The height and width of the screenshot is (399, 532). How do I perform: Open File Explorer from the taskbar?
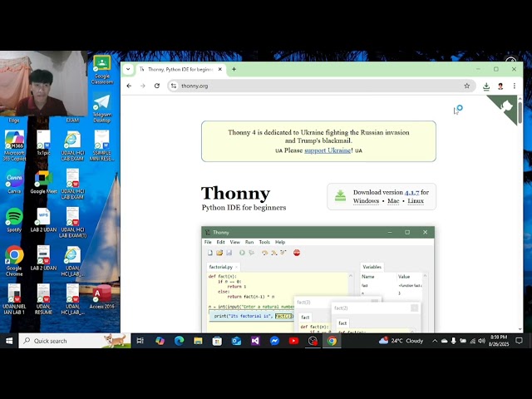point(198,341)
